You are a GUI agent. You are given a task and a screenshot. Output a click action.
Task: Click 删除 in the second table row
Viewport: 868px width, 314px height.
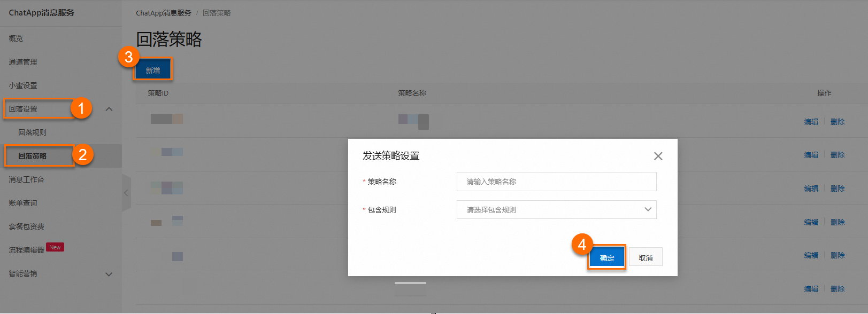(838, 155)
